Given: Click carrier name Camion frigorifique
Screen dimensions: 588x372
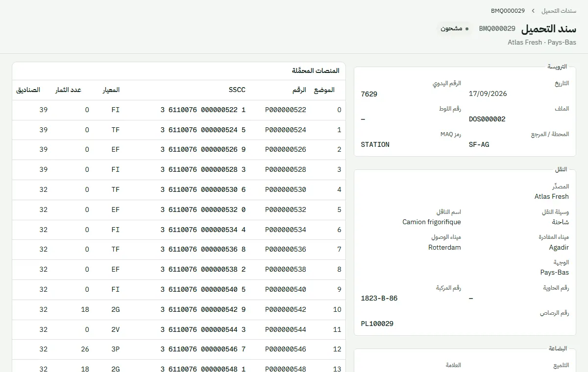Looking at the screenshot, I should coord(432,222).
